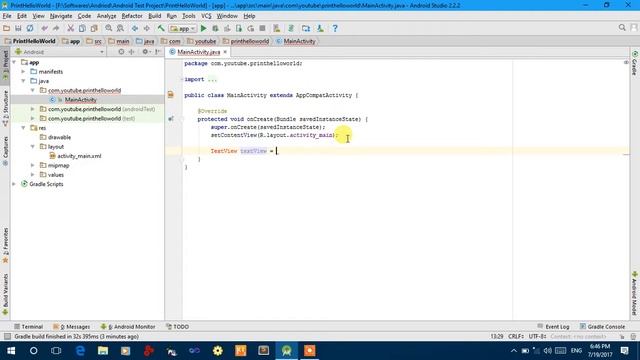Viewport: 640px width, 360px height.
Task: Click the Stop square icon
Action: pyautogui.click(x=262, y=28)
